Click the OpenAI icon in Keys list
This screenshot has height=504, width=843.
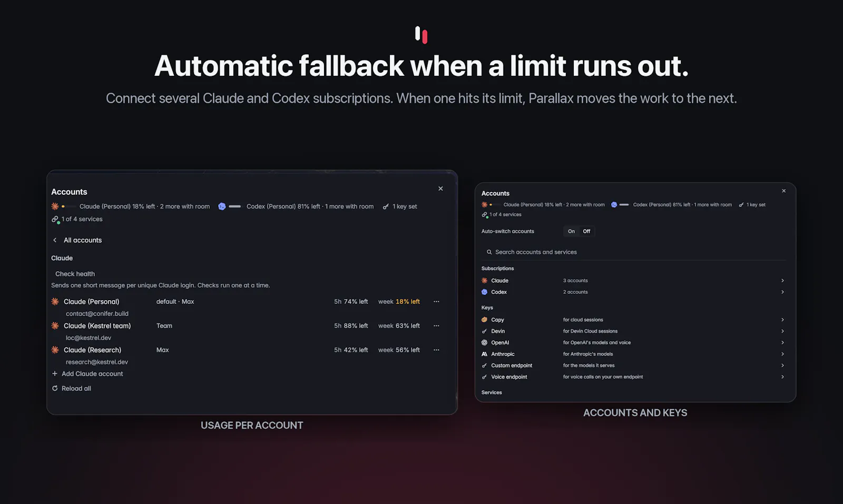point(484,343)
